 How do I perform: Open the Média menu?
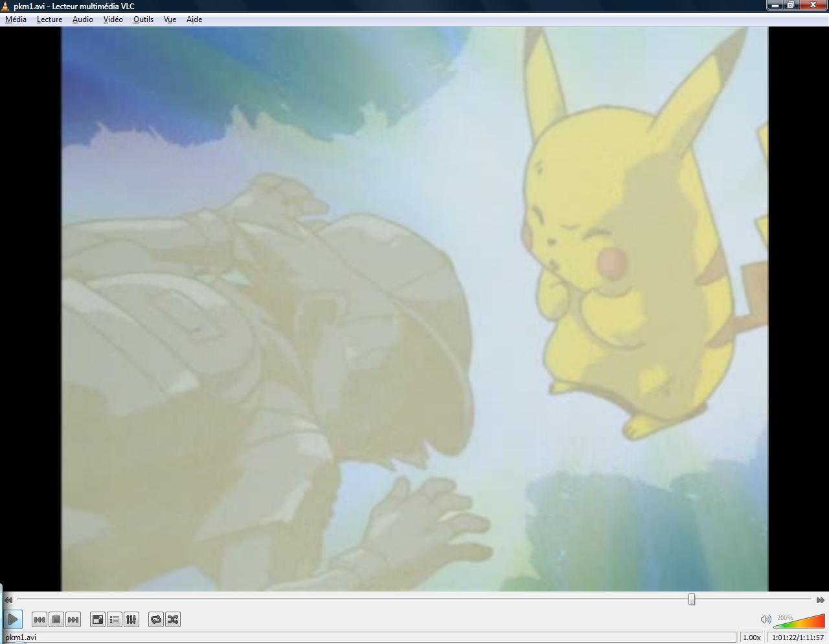tap(16, 19)
